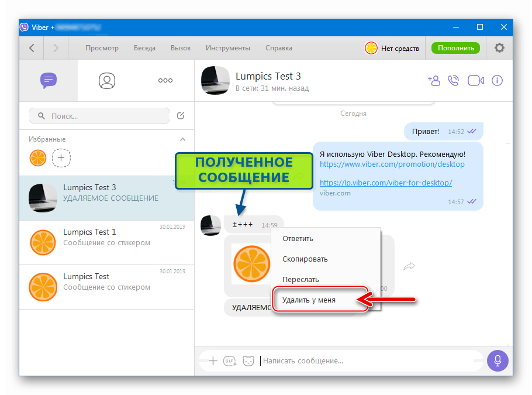Click the green Пополнить button
The height and width of the screenshot is (395, 532).
coord(455,48)
